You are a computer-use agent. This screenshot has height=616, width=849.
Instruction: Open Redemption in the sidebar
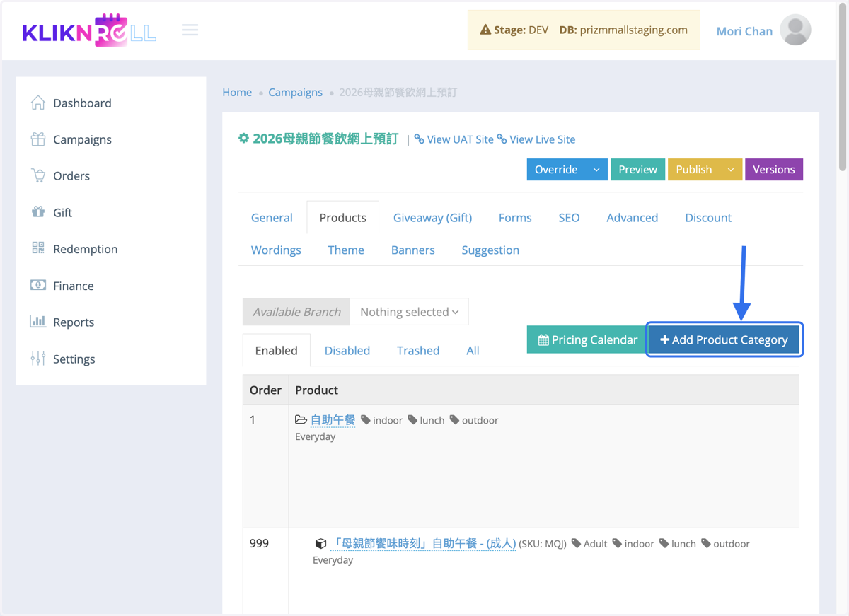(86, 249)
